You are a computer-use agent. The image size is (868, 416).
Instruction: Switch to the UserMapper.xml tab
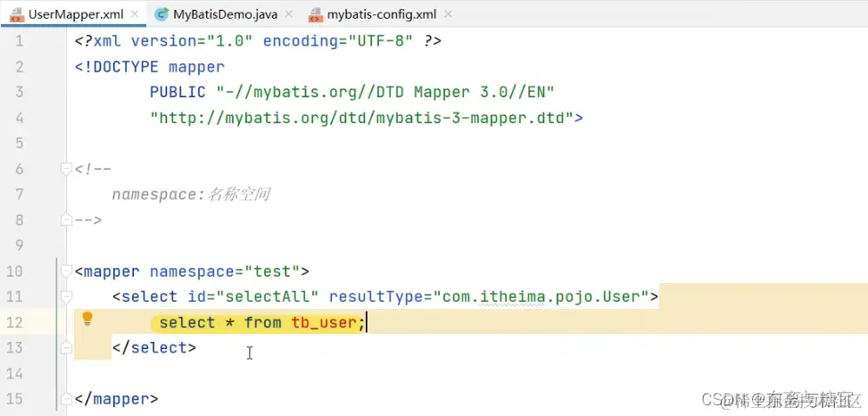(x=72, y=14)
